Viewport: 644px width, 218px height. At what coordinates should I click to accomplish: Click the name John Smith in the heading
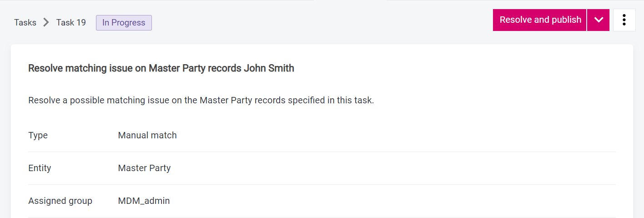point(269,68)
